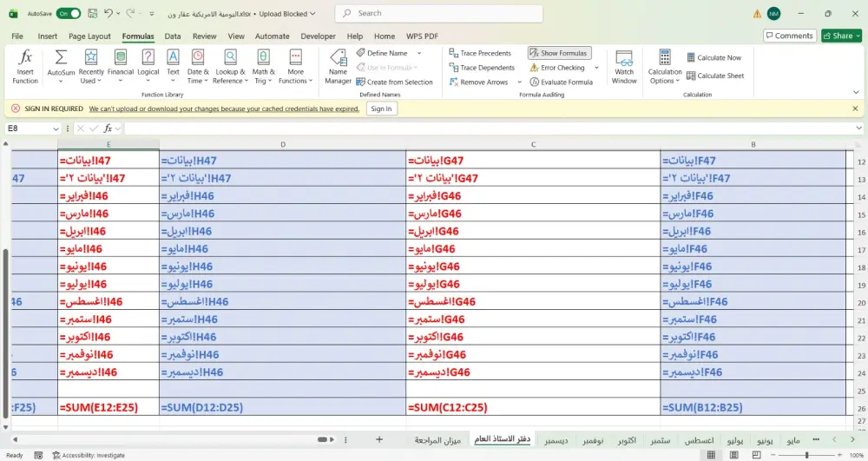The image size is (868, 461).
Task: Open the File menu
Action: [x=17, y=36]
